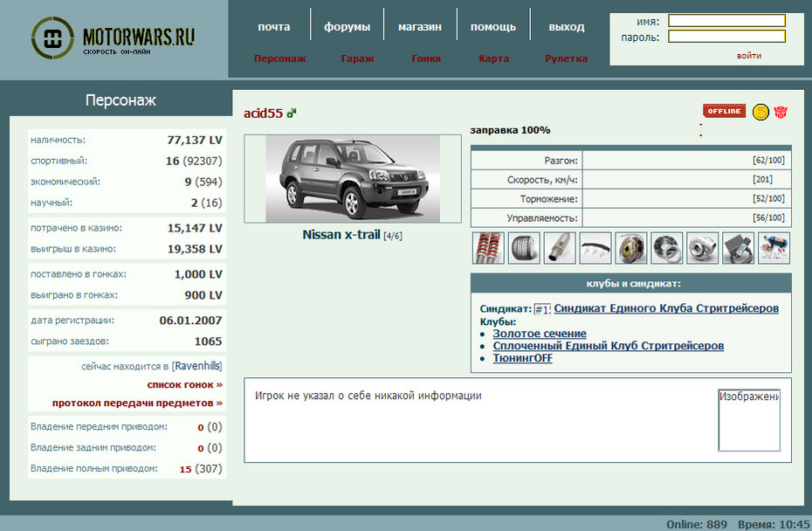
Task: Click the Скорость value [201]
Action: click(762, 179)
